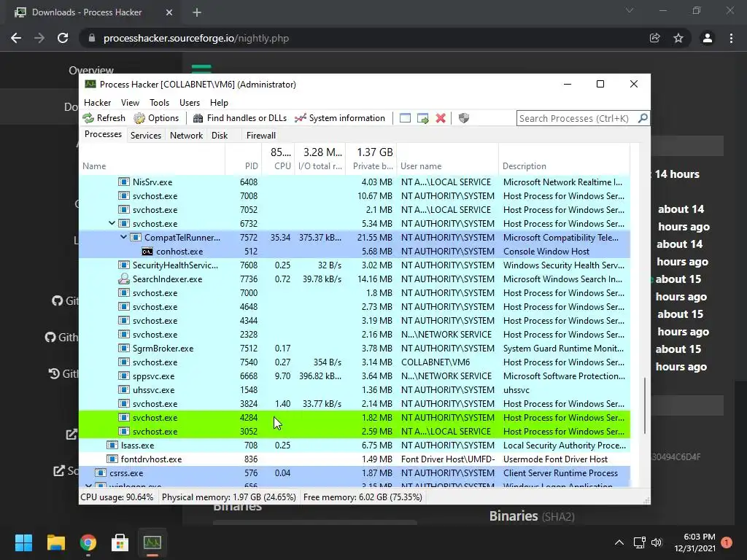Viewport: 747px width, 560px height.
Task: Open File Explorer from taskbar
Action: tap(55, 542)
